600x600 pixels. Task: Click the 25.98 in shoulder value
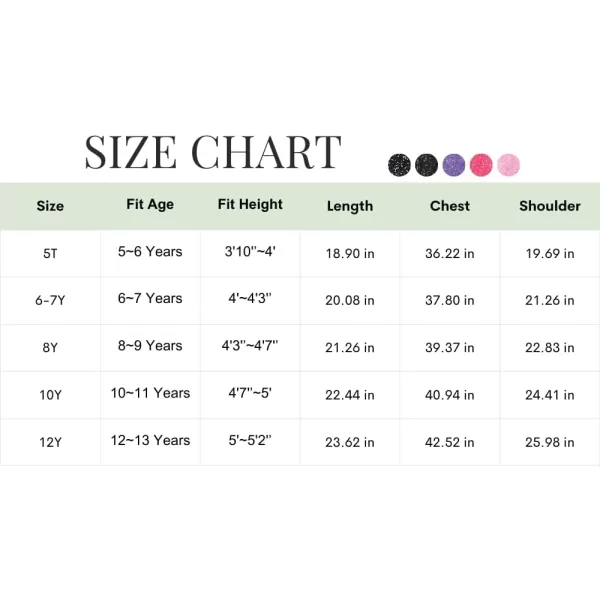coord(550,442)
